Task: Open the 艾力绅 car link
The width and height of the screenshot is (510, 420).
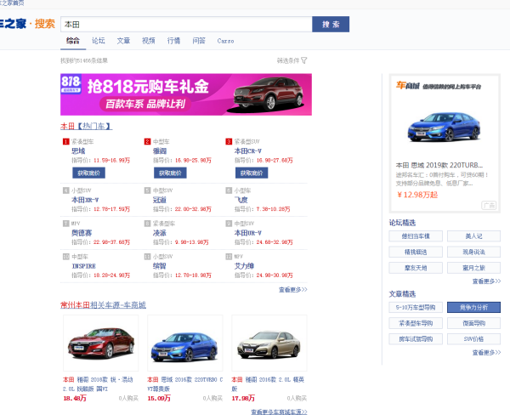Action: [244, 266]
